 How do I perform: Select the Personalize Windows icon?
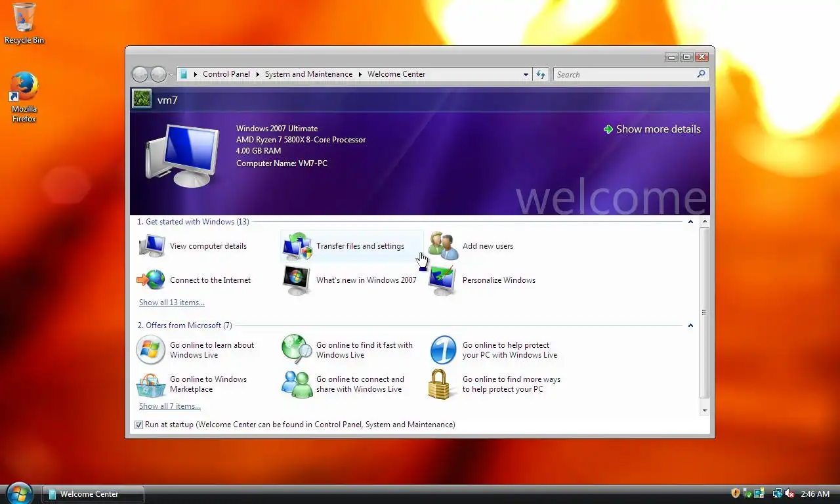443,281
